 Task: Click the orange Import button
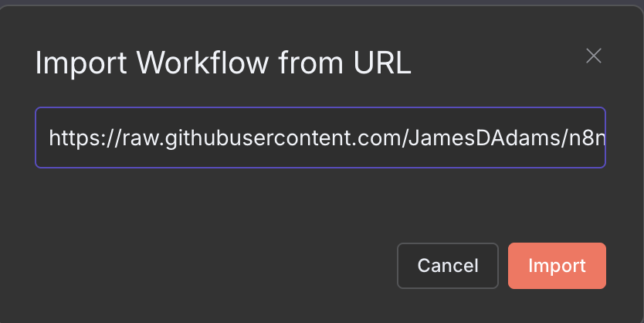[x=557, y=266]
